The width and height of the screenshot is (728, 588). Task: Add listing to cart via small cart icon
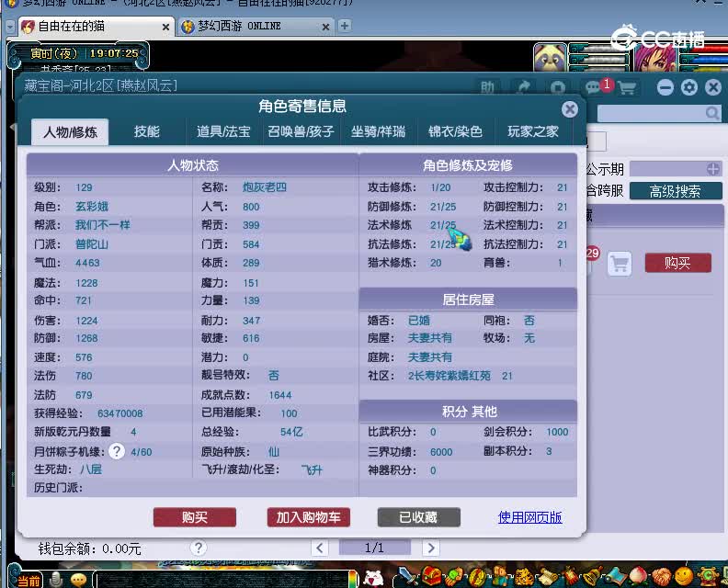click(620, 264)
